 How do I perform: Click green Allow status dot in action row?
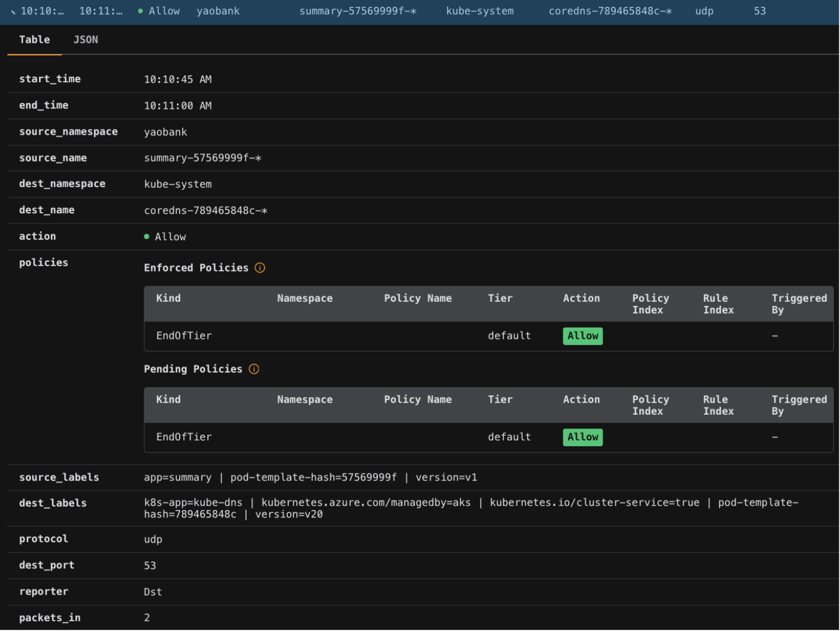tap(147, 236)
